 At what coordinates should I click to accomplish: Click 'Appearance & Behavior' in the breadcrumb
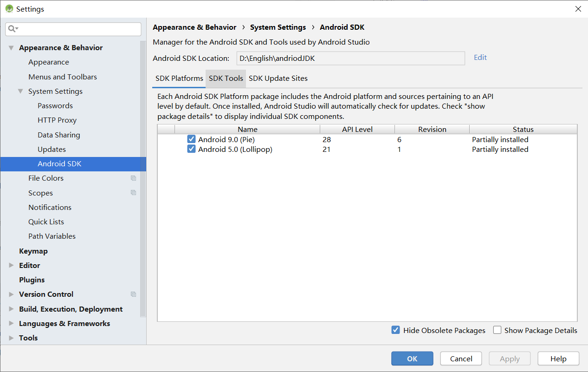pos(194,27)
